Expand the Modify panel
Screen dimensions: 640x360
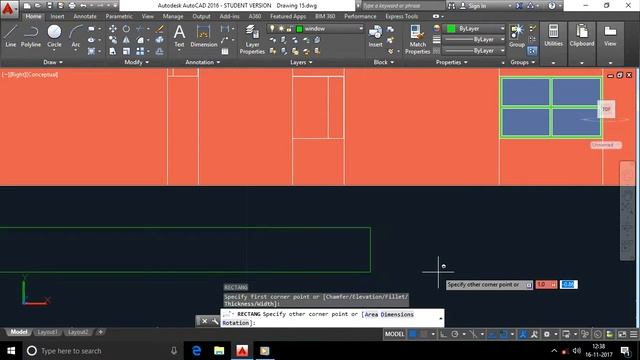coord(137,62)
